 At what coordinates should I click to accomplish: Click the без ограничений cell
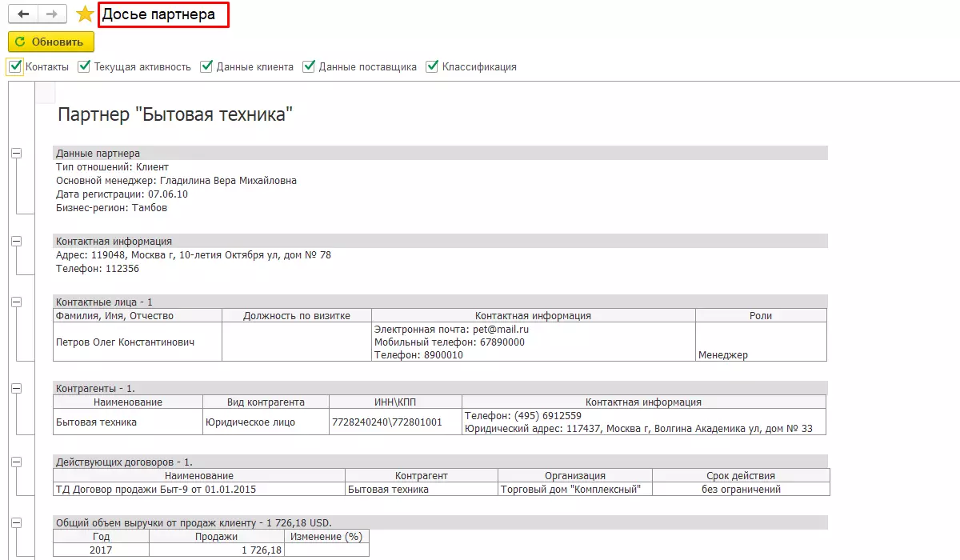[741, 489]
